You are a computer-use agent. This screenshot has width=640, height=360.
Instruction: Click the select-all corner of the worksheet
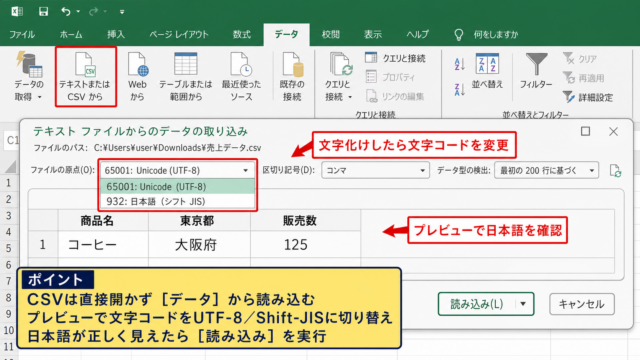click(x=10, y=167)
